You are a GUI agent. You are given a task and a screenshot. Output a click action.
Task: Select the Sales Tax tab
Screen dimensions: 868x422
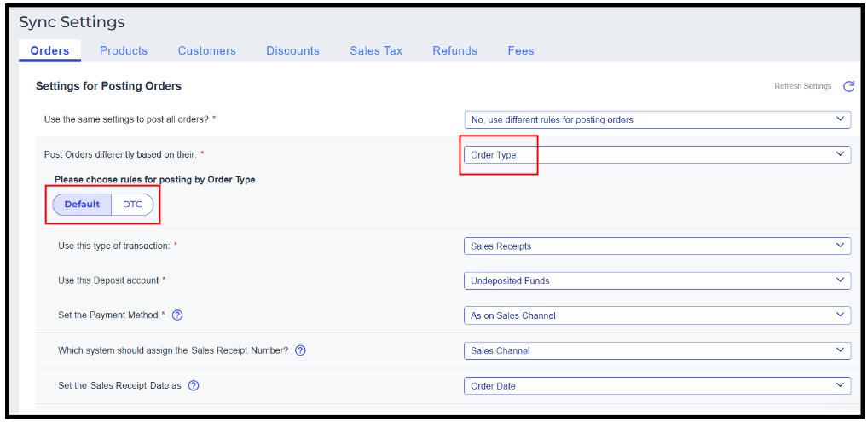click(x=376, y=51)
